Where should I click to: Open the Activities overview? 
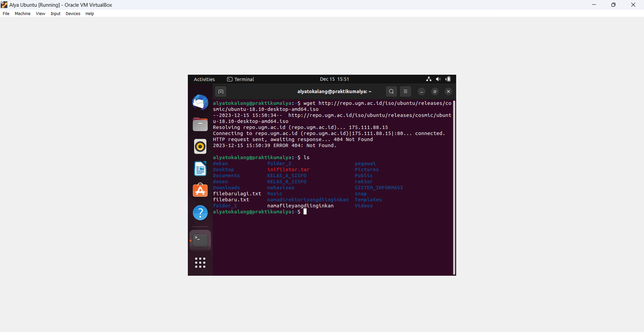point(204,79)
